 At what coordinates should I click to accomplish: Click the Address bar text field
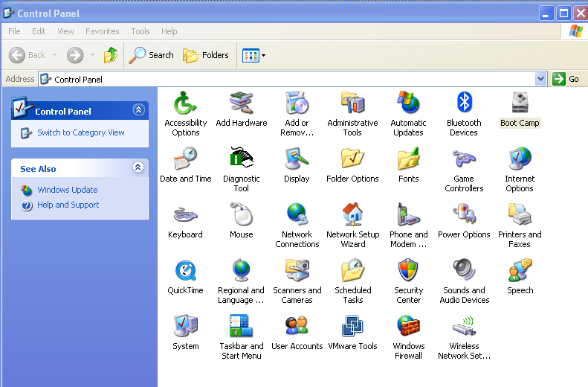290,79
